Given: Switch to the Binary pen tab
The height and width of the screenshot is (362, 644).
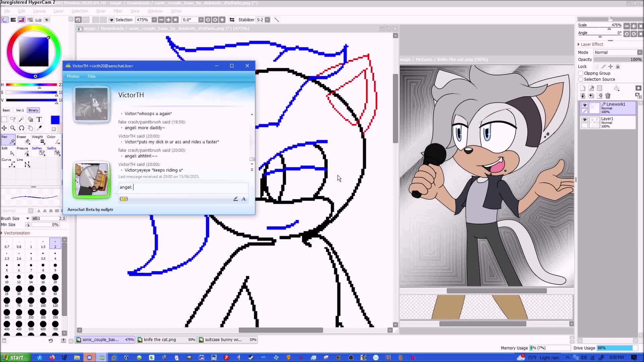Looking at the screenshot, I should tap(33, 110).
